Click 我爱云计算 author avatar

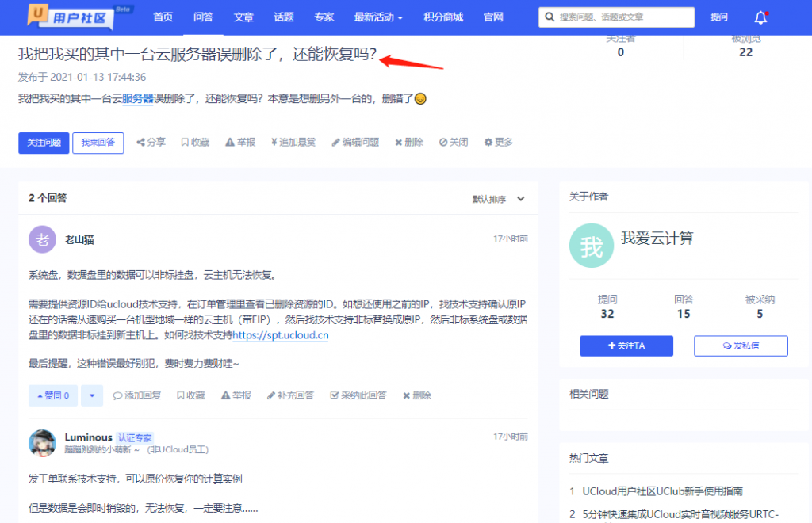coord(592,246)
